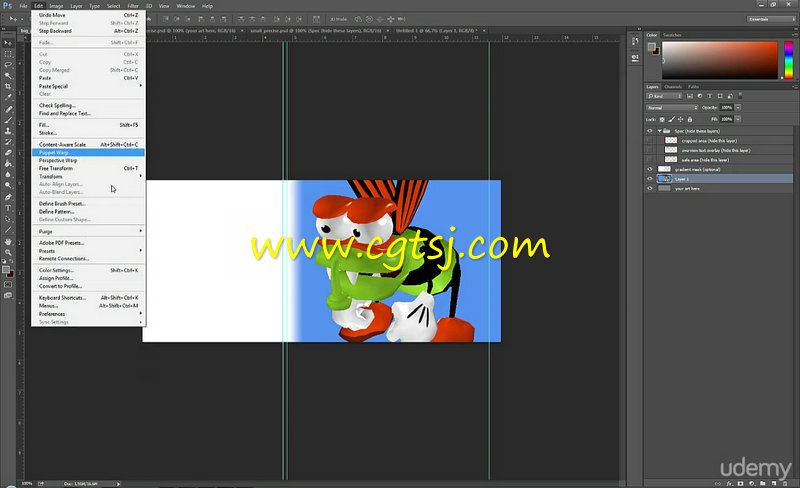Screen dimensions: 800x488
Task: Open the Essentials workspace dropdown
Action: tap(771, 19)
